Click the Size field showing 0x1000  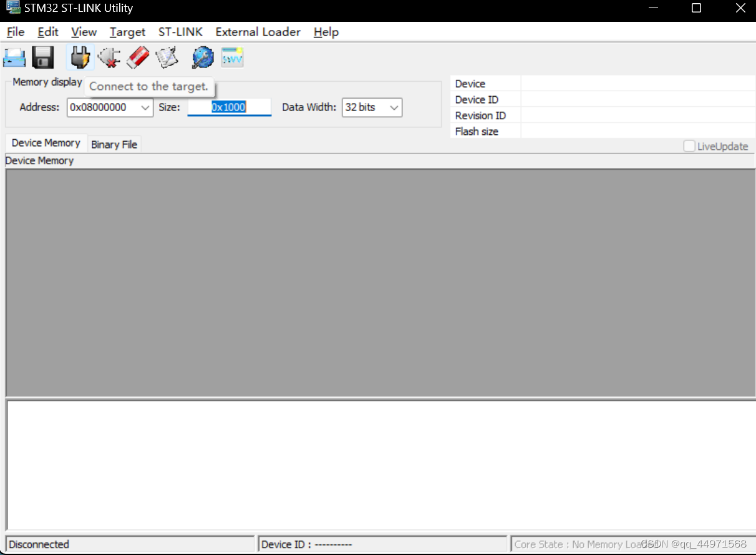coord(229,107)
